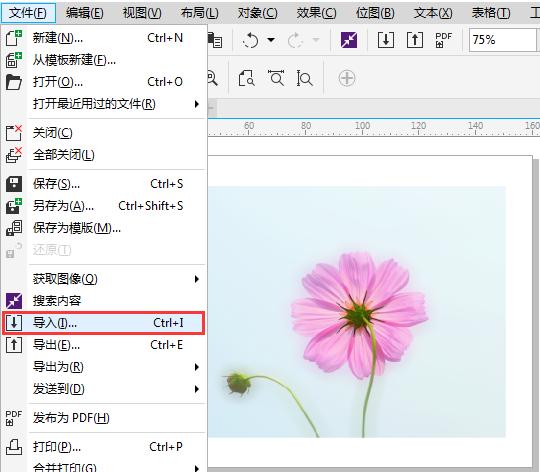Choose 发布为 PDF(H) menu entry

[x=104, y=418]
